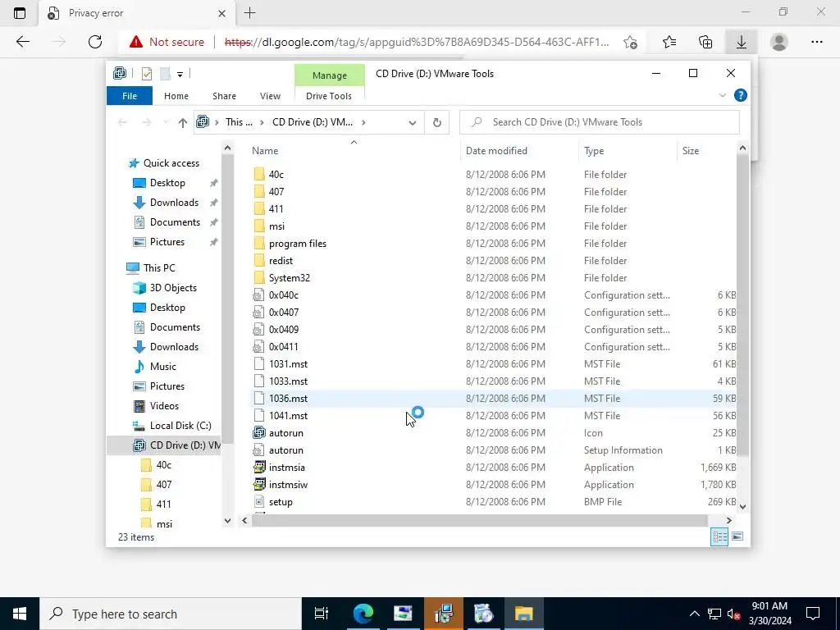Image resolution: width=840 pixels, height=630 pixels.
Task: Refresh the CD Drive folder view
Action: tap(436, 122)
